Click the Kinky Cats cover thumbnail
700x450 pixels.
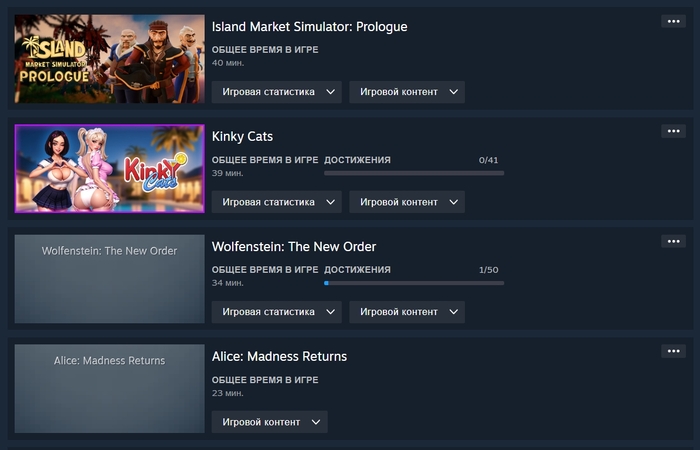pyautogui.click(x=109, y=169)
